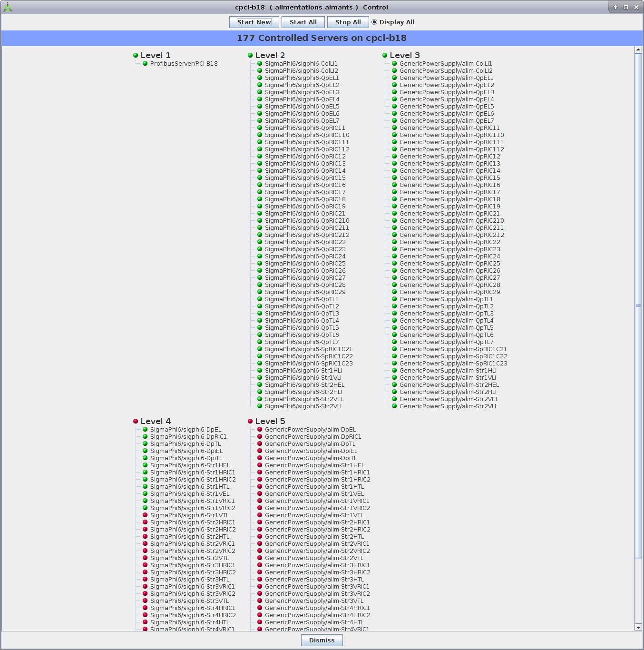The height and width of the screenshot is (650, 644).
Task: Click the Level 2 header node
Action: pyautogui.click(x=270, y=55)
